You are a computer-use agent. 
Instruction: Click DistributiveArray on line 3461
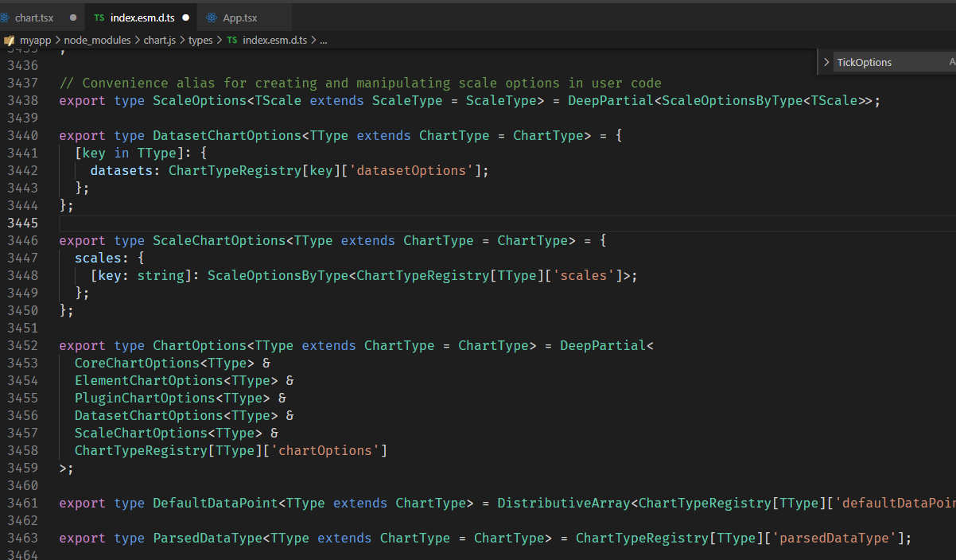pyautogui.click(x=564, y=503)
